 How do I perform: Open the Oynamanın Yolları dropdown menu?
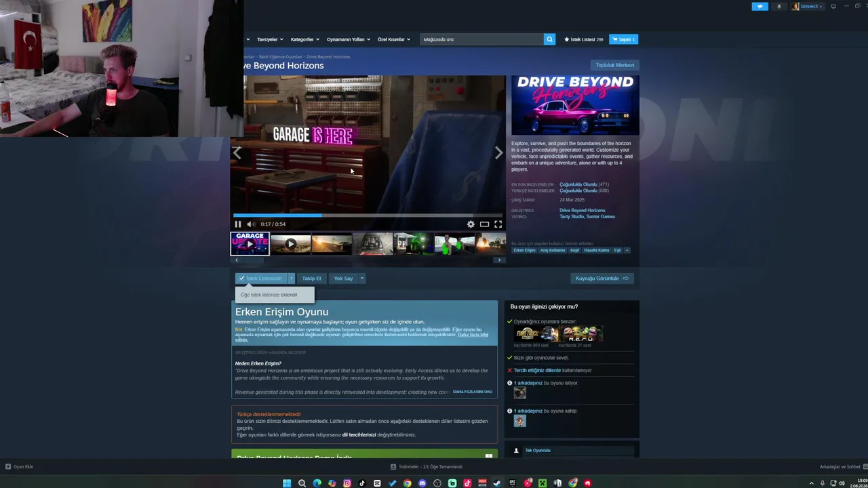[x=349, y=39]
